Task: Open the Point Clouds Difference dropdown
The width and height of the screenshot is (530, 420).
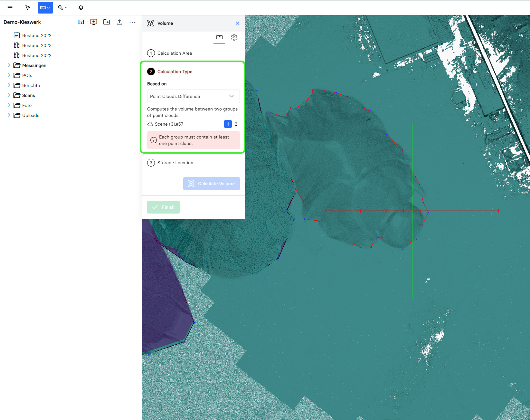Action: [x=193, y=96]
